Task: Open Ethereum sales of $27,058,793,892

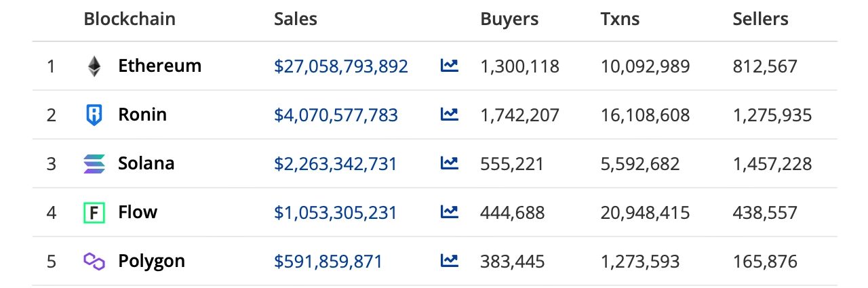Action: pyautogui.click(x=341, y=66)
